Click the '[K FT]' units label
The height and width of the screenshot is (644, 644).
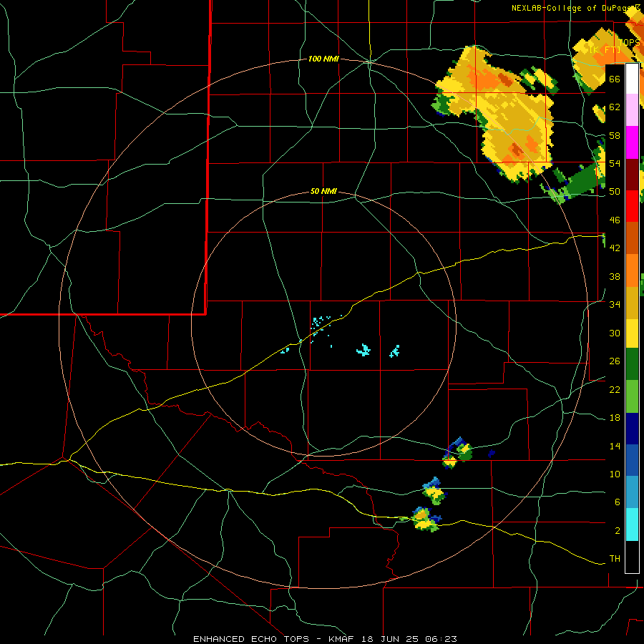pos(605,49)
